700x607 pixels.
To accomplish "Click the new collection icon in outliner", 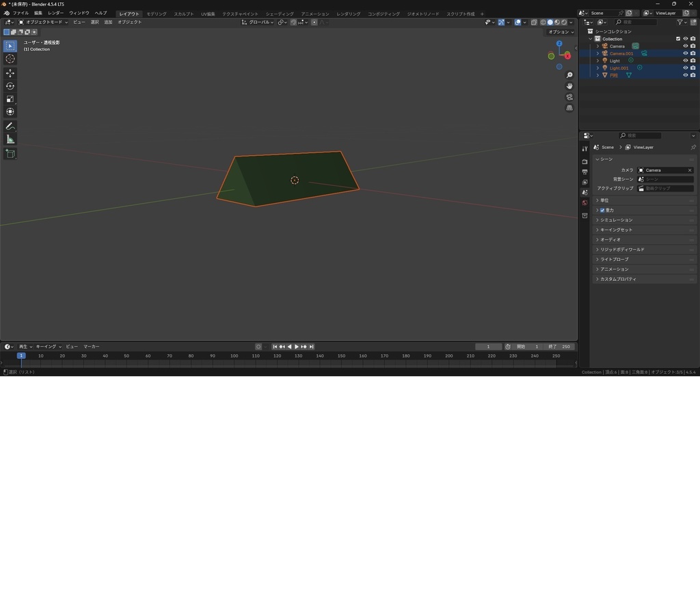I will coord(693,22).
